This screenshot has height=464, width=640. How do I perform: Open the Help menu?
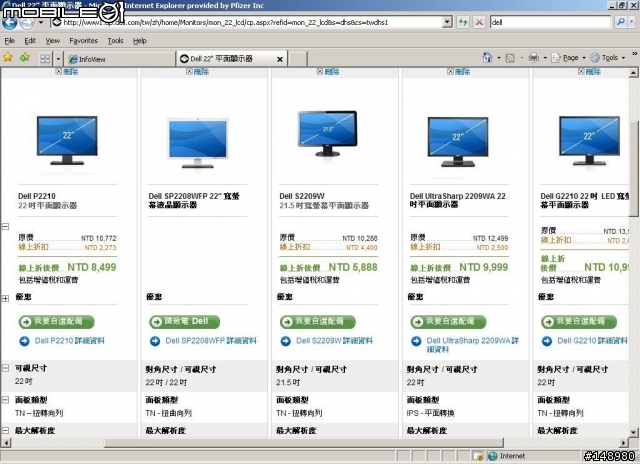point(140,41)
